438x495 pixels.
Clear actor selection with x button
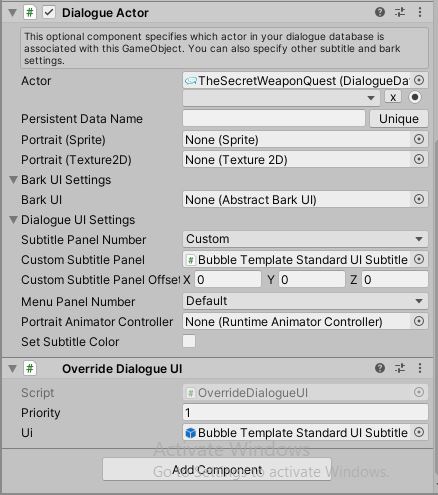pos(393,97)
